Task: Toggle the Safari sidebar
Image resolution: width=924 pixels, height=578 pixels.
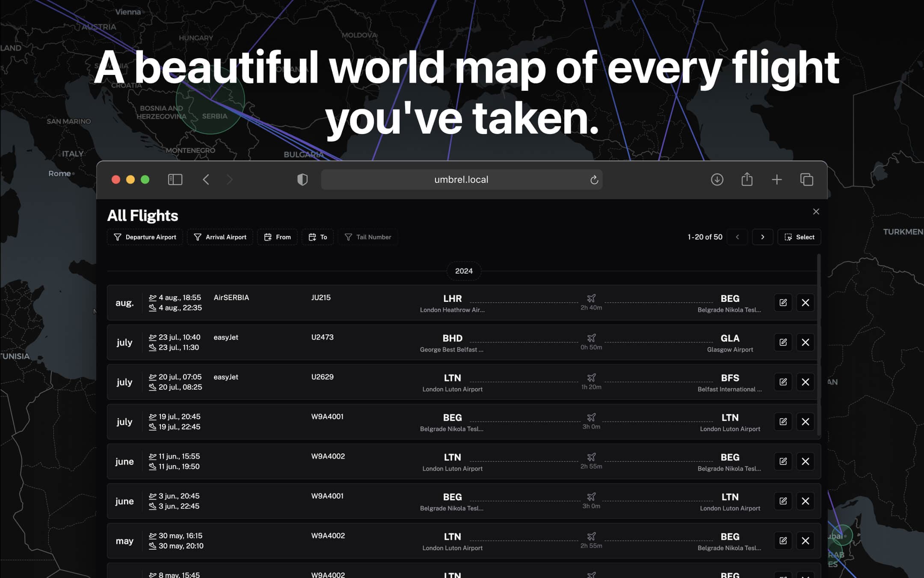Action: click(175, 179)
